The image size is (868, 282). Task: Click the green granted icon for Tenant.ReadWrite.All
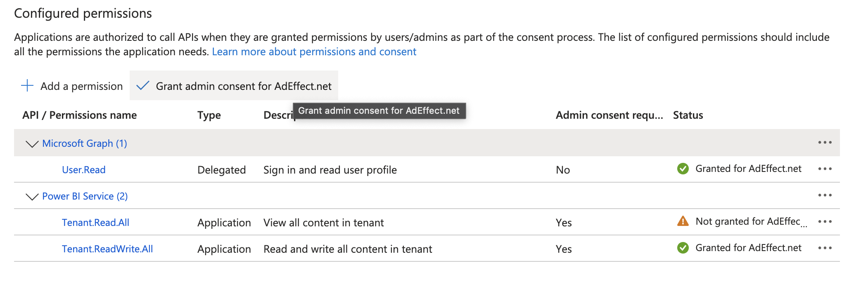click(683, 248)
